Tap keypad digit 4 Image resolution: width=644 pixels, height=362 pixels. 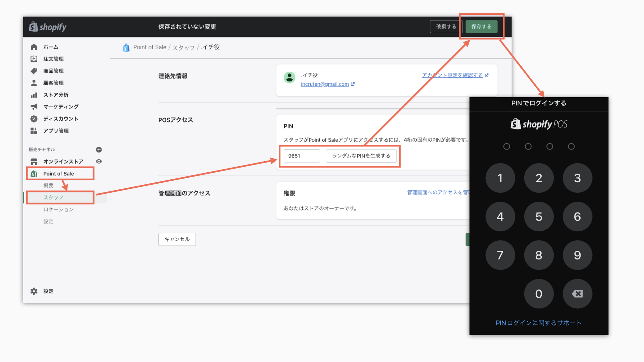(x=500, y=217)
